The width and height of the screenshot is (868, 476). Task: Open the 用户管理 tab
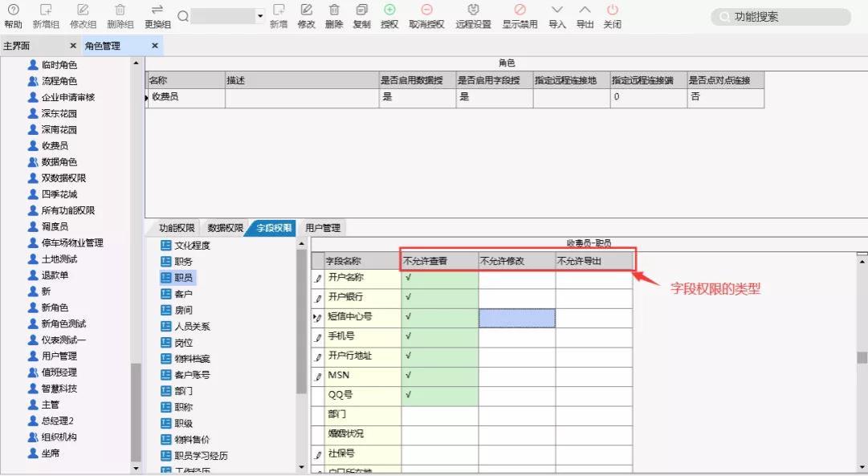tap(323, 227)
